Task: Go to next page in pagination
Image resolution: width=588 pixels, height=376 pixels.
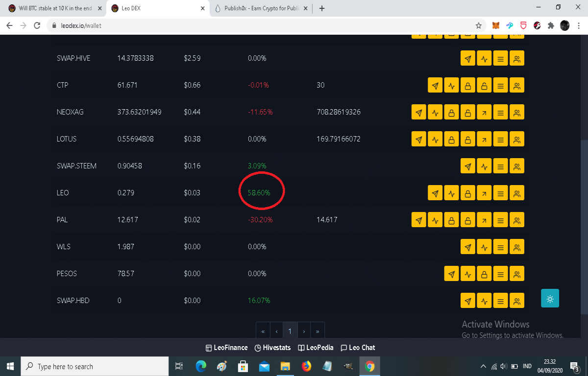Action: (304, 331)
